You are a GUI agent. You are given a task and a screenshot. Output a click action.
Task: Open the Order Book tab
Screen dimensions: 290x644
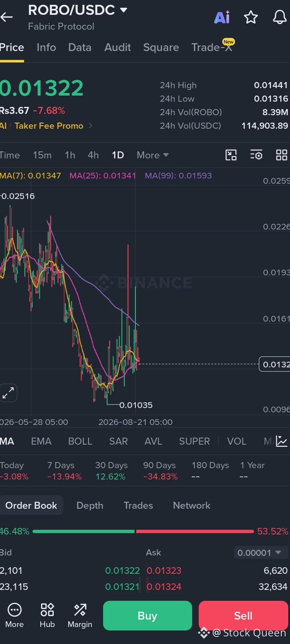point(31,505)
